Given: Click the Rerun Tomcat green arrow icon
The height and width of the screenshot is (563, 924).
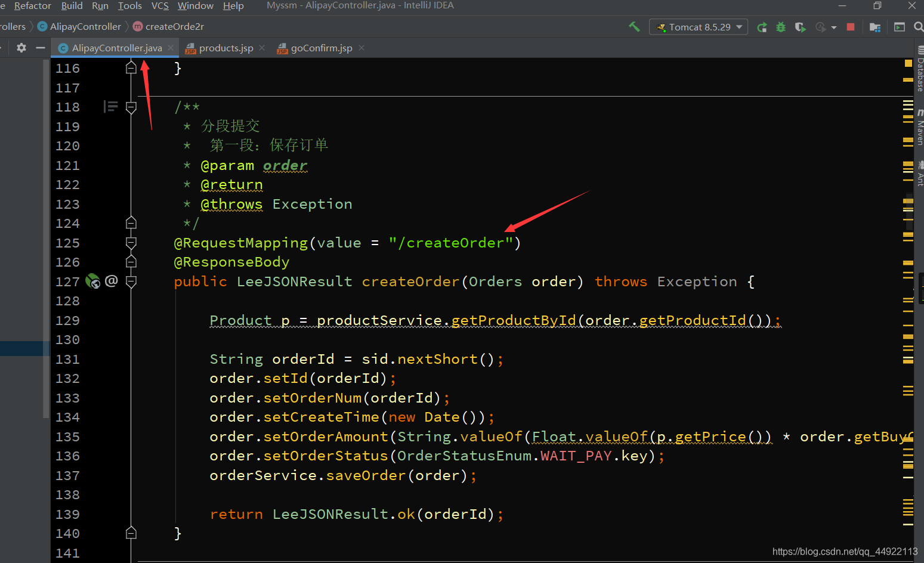Looking at the screenshot, I should click(x=762, y=27).
